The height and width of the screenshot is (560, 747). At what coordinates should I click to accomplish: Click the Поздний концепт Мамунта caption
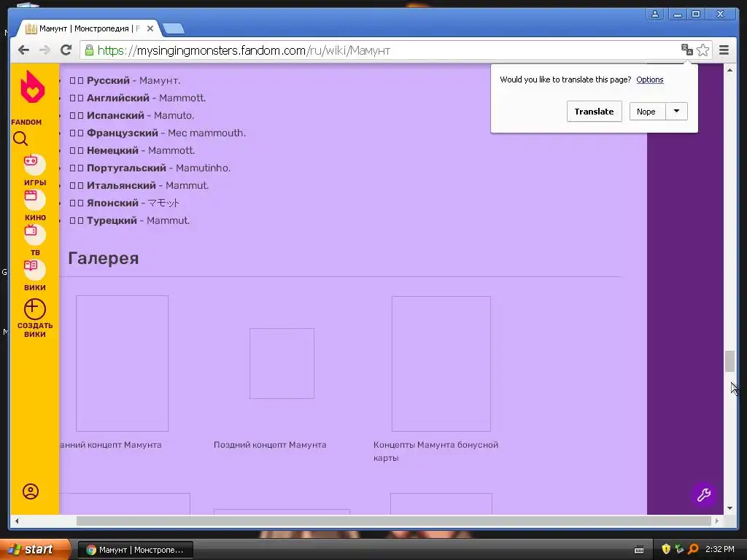[270, 445]
